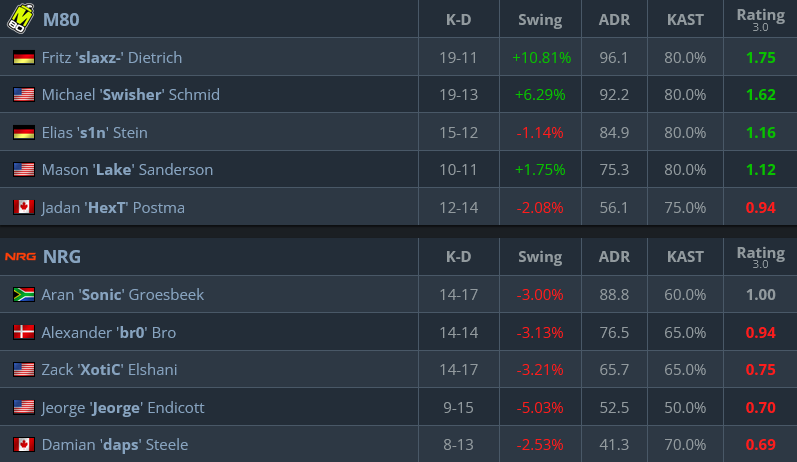Click Canadian flag beside daps Steele
797x462 pixels.
click(x=23, y=445)
